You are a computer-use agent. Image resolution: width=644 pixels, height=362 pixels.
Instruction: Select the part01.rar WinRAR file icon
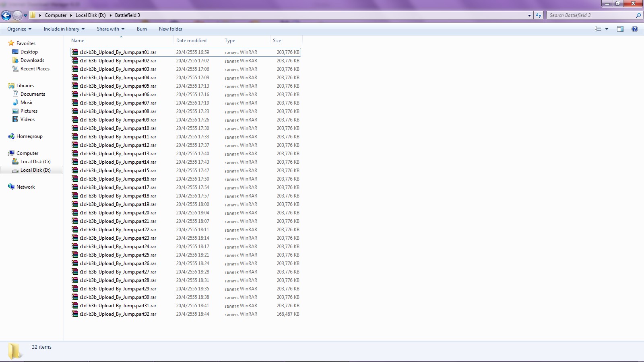(x=75, y=52)
